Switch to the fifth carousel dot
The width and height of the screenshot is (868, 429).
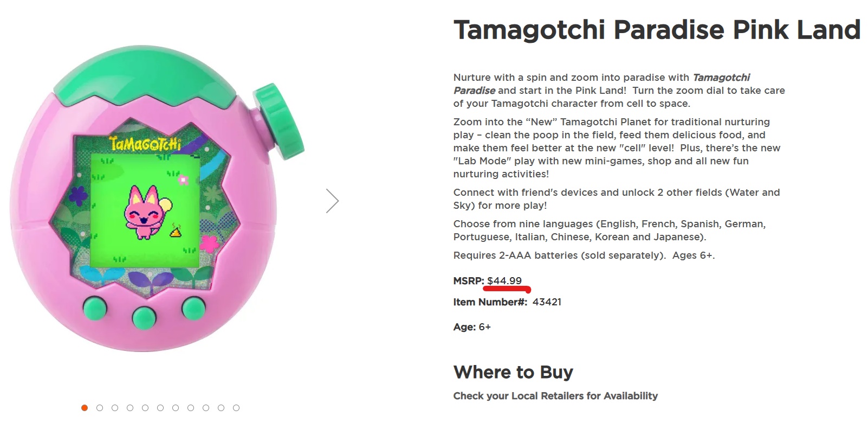[x=145, y=408]
